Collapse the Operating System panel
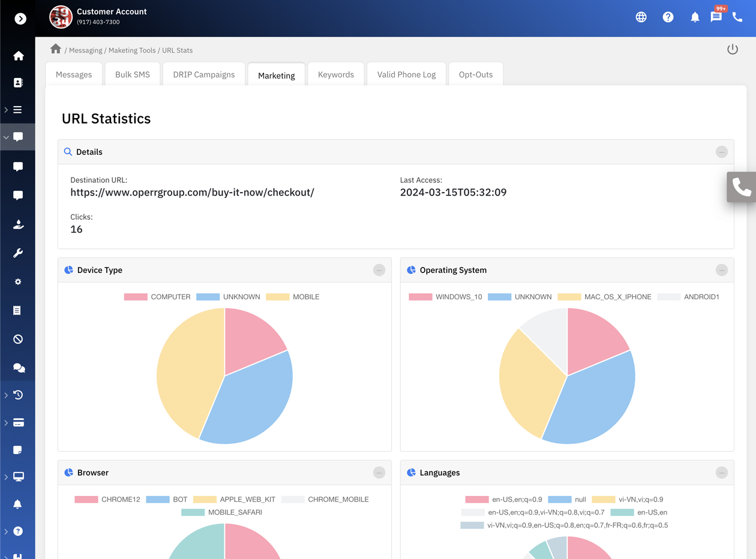Viewport: 756px width, 559px height. pyautogui.click(x=722, y=270)
